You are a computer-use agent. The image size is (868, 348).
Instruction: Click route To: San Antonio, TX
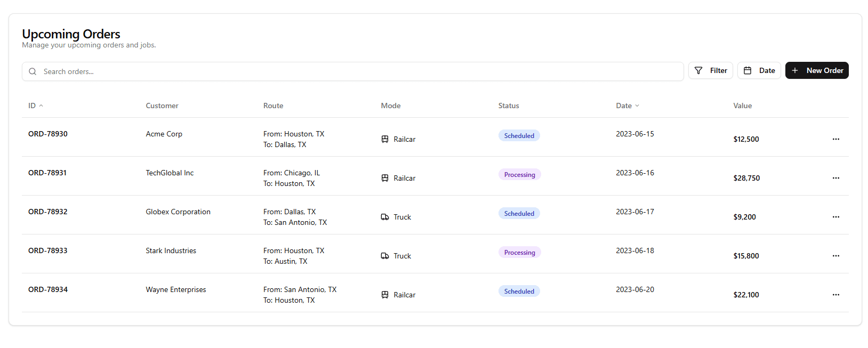[x=295, y=222]
